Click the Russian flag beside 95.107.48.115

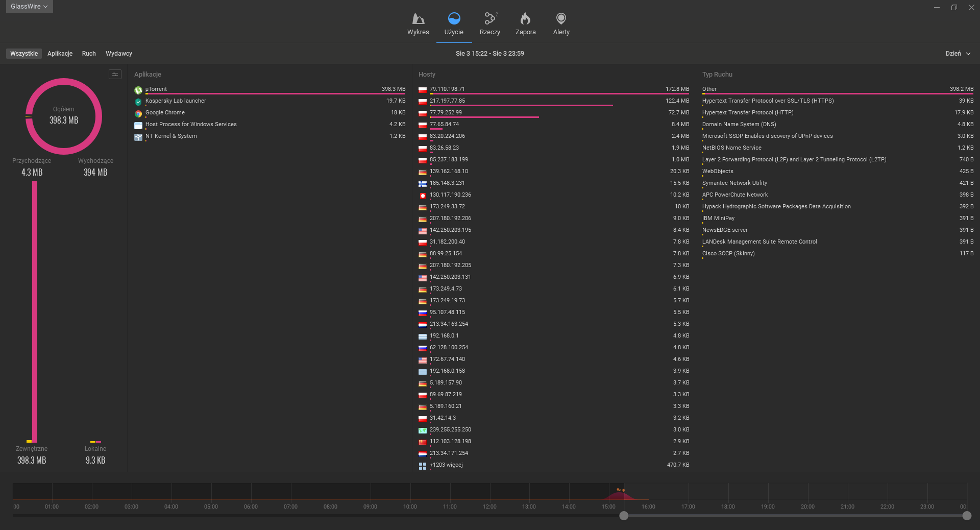[423, 313]
